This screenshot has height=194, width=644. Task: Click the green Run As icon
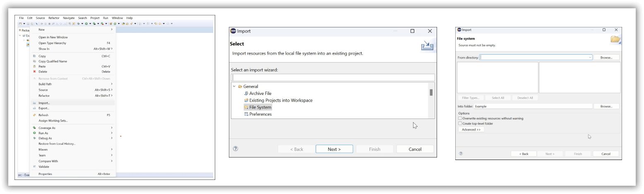pos(34,133)
